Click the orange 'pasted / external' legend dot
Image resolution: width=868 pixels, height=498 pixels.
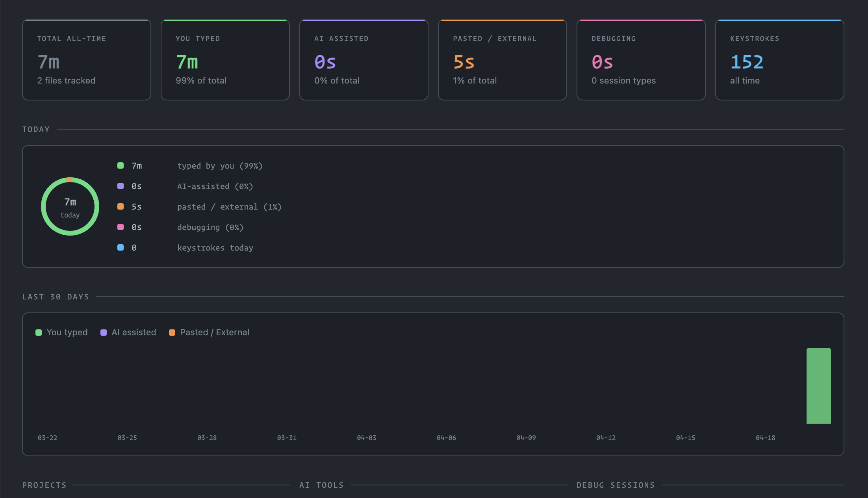[120, 206]
